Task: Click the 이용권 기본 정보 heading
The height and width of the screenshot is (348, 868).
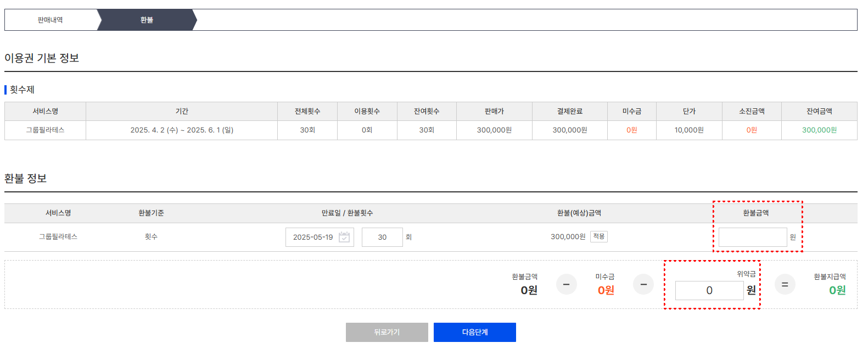Action: 42,58
